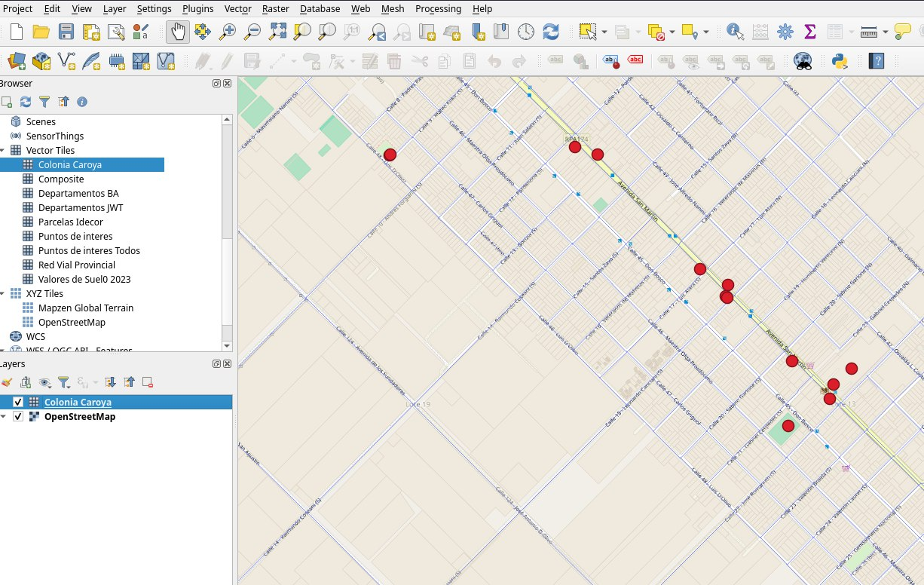Click the statistical summary sigma icon
This screenshot has width=924, height=585.
(810, 32)
